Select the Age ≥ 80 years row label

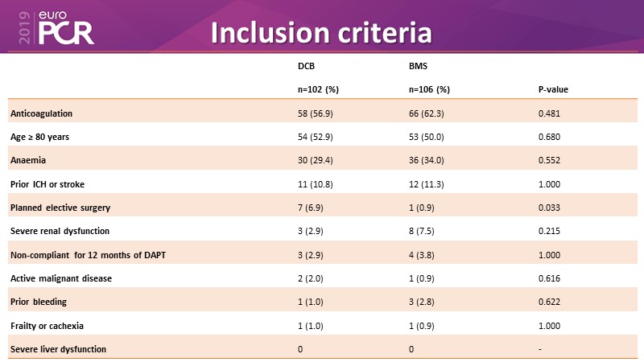pyautogui.click(x=40, y=137)
